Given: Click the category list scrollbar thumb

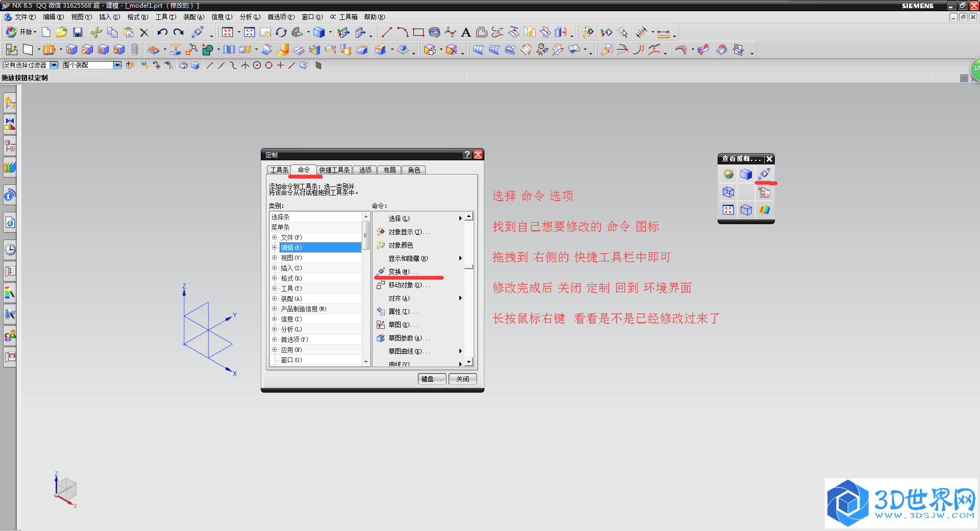Looking at the screenshot, I should [x=366, y=235].
